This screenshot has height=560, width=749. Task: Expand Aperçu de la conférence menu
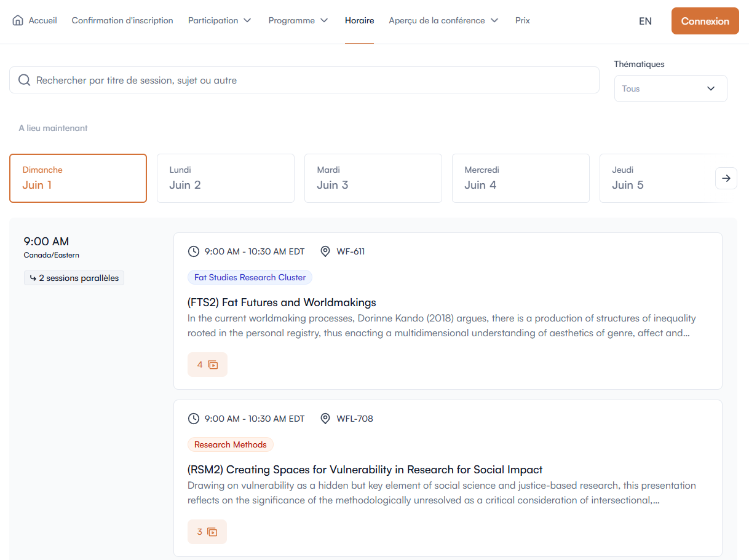click(443, 20)
